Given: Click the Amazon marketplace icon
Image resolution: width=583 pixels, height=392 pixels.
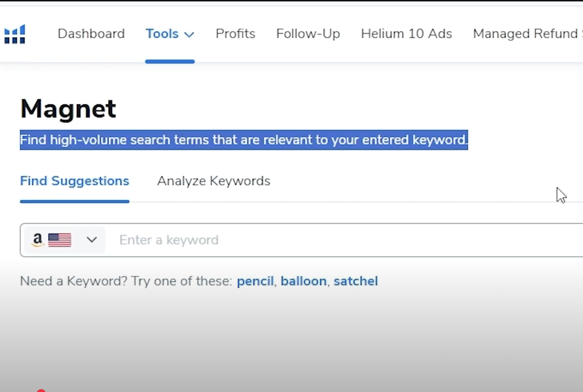Looking at the screenshot, I should click(x=37, y=240).
